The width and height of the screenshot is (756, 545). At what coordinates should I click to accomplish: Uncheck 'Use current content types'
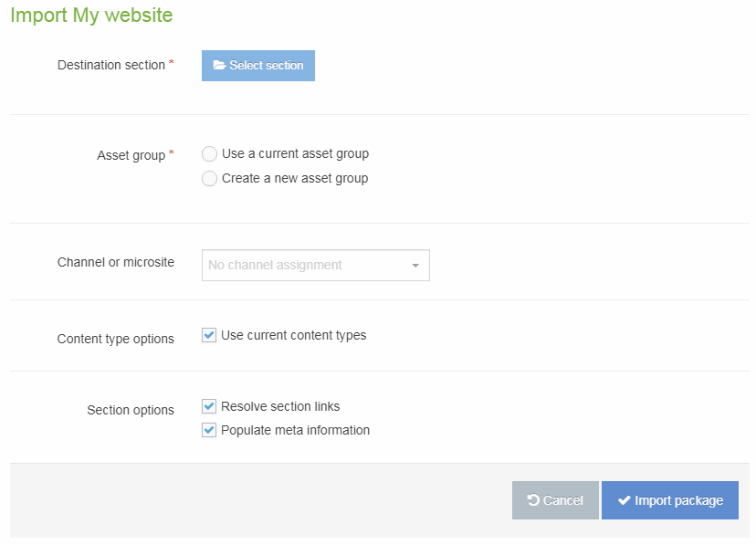208,334
